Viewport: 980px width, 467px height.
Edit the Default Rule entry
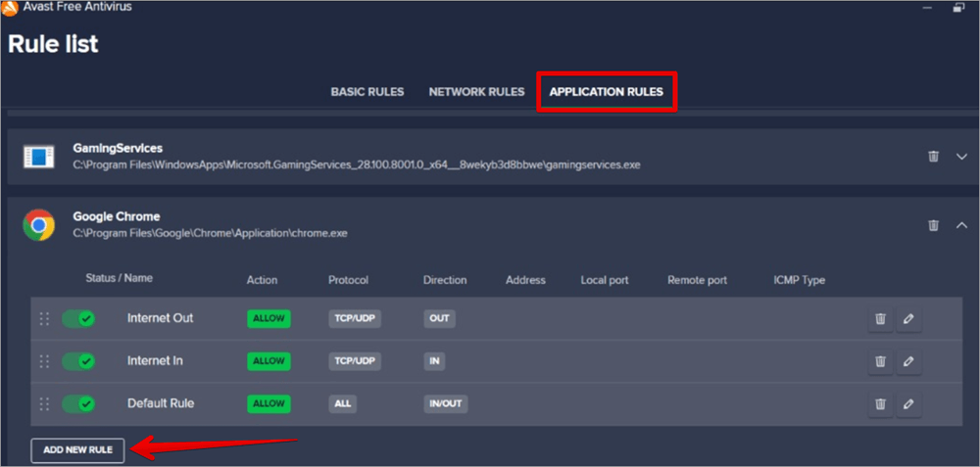908,403
